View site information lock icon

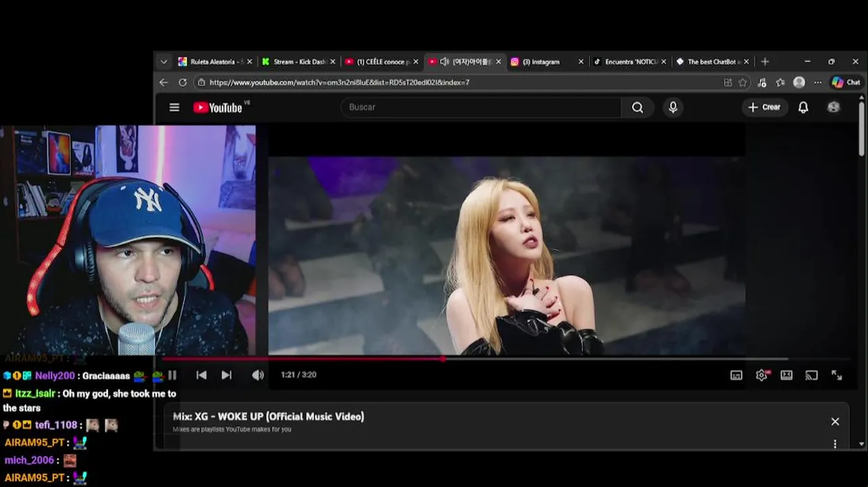201,83
